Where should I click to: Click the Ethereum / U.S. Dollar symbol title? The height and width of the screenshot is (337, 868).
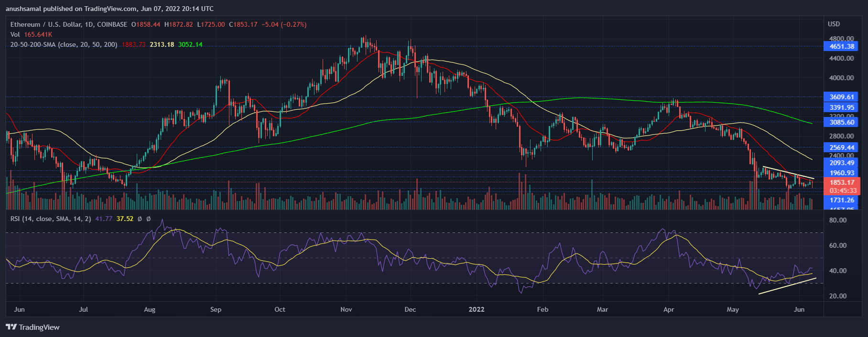pyautogui.click(x=69, y=24)
